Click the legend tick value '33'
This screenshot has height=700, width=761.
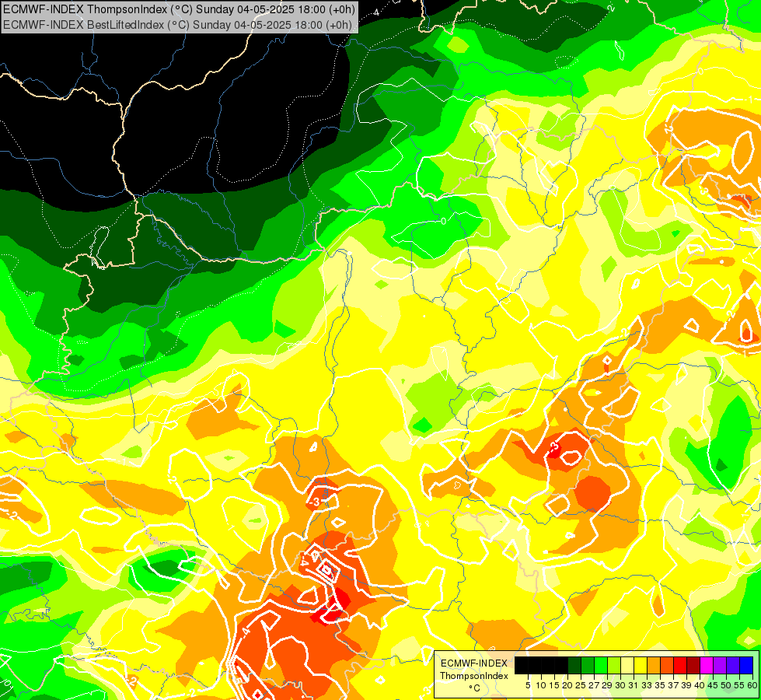coord(647,685)
